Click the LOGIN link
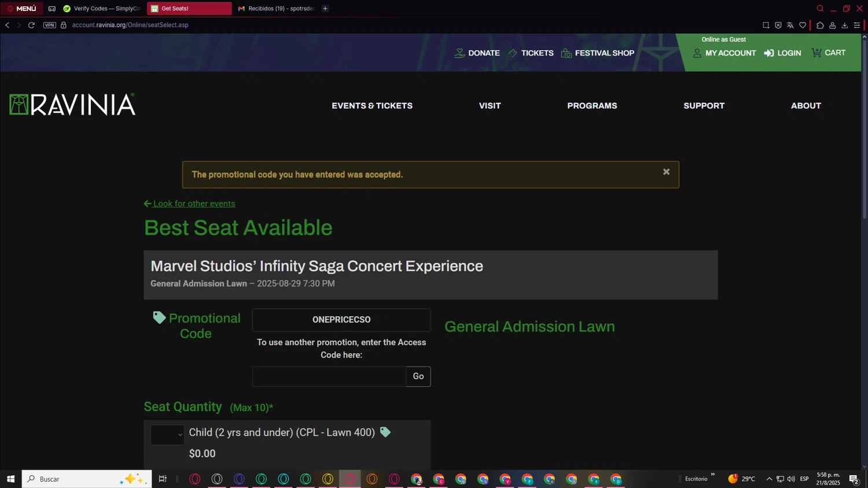The height and width of the screenshot is (488, 868). [782, 53]
